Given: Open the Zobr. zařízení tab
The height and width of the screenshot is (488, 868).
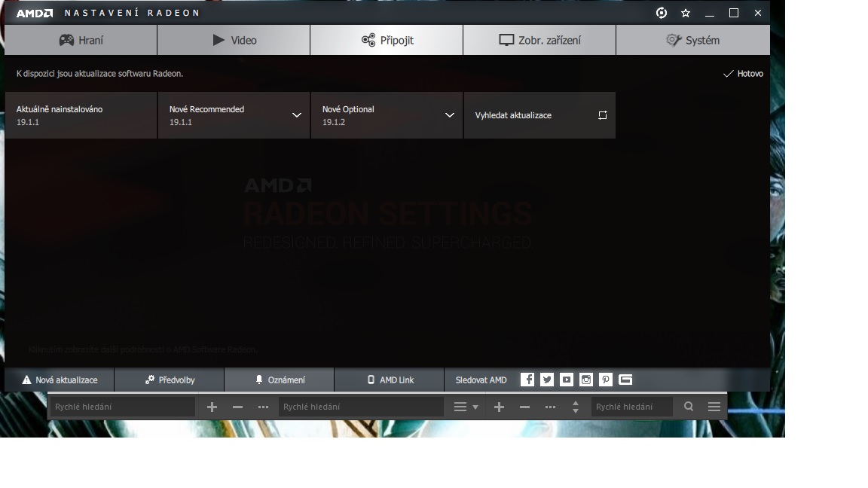Looking at the screenshot, I should coord(539,41).
